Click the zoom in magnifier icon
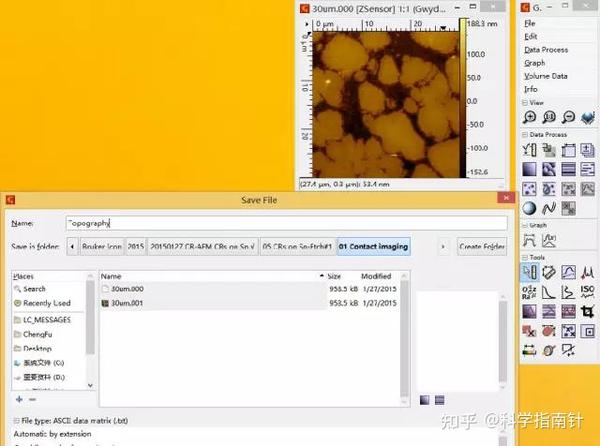 tap(530, 117)
